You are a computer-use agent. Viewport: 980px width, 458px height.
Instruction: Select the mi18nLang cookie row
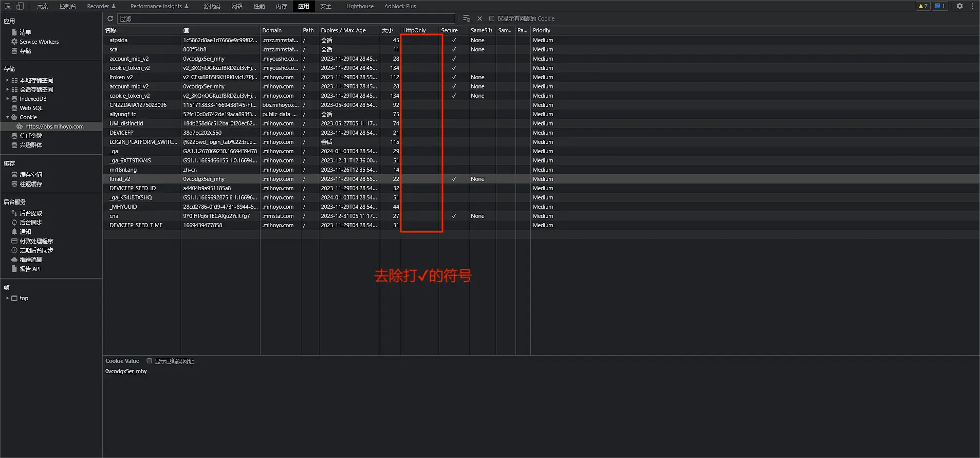coord(541,170)
